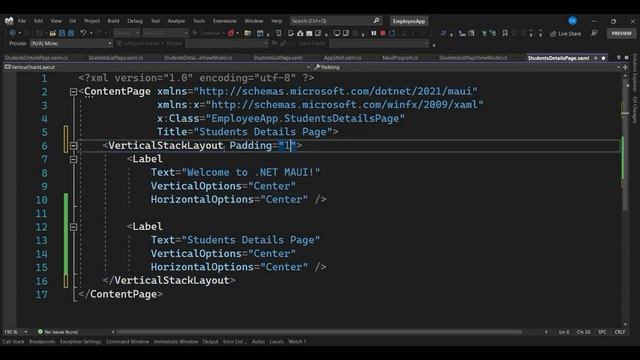Open the Analyze menu
Screen dimensions: 640x360
click(x=176, y=21)
